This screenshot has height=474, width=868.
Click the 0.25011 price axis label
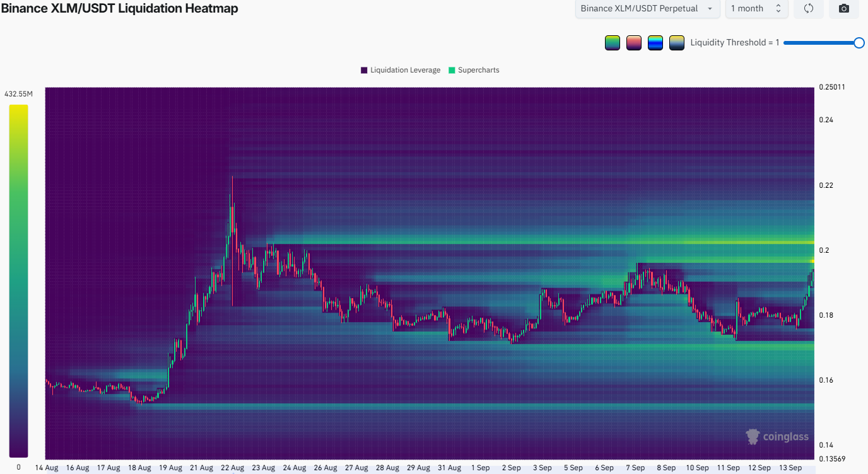831,87
